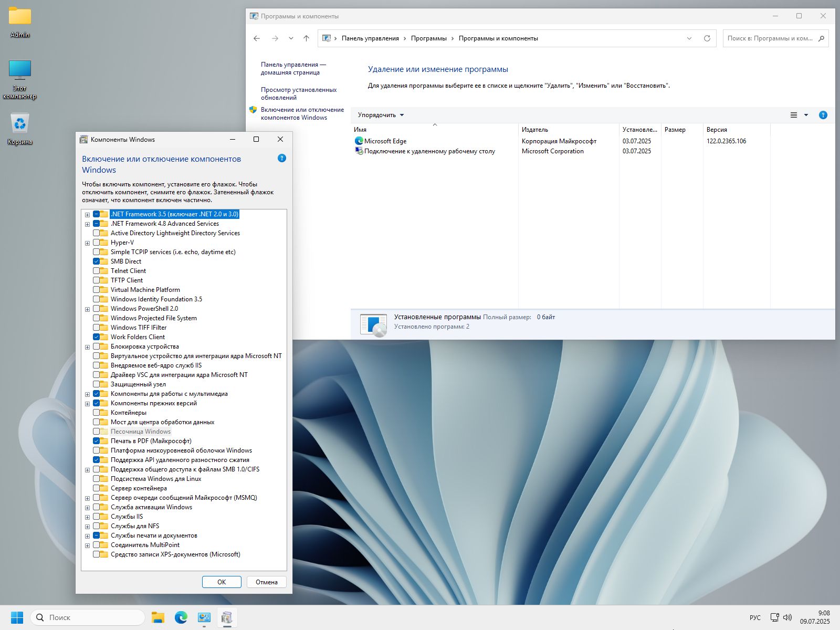Open address bar history dropdown
The image size is (840, 630).
click(x=689, y=38)
